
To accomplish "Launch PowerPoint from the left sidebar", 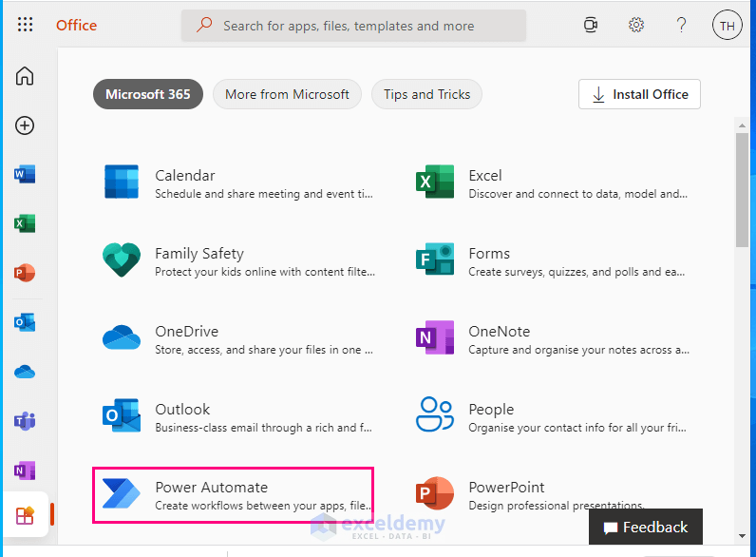I will [x=25, y=273].
